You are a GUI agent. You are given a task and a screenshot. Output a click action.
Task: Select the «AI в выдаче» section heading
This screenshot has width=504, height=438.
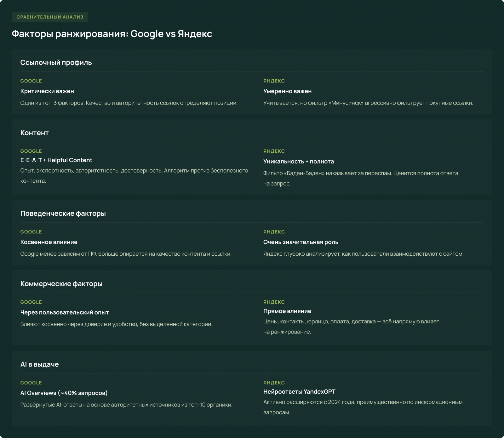[x=39, y=364]
